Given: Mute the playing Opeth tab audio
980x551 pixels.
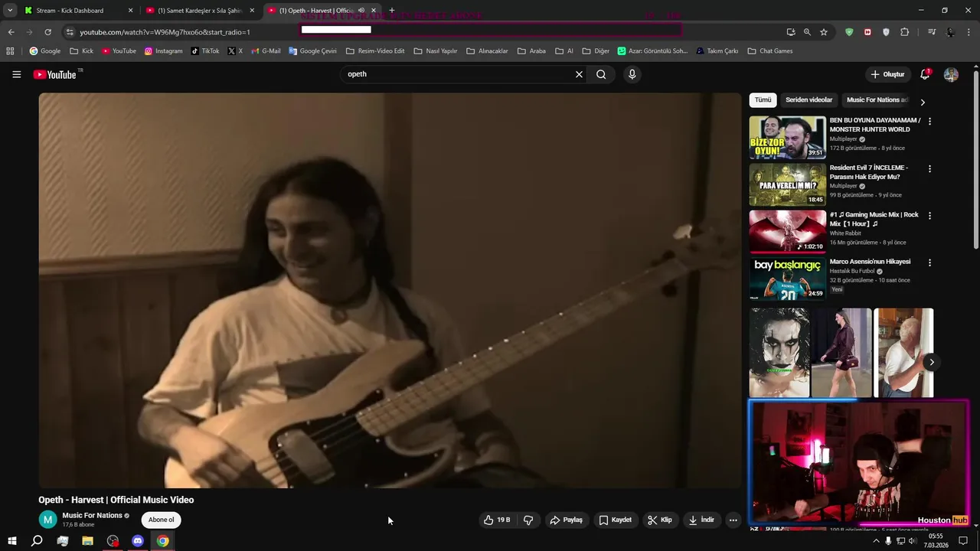Looking at the screenshot, I should coord(361,11).
